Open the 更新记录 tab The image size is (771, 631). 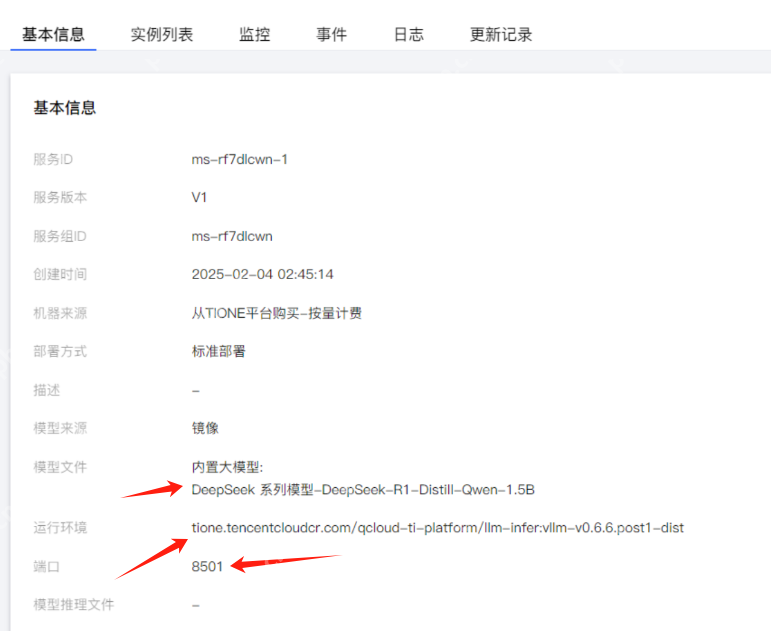[501, 34]
